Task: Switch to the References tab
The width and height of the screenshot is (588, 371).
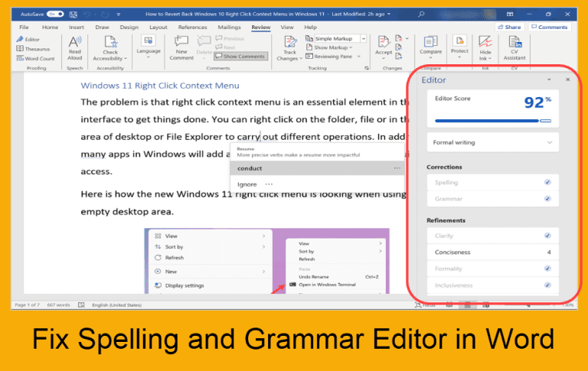Action: click(192, 27)
